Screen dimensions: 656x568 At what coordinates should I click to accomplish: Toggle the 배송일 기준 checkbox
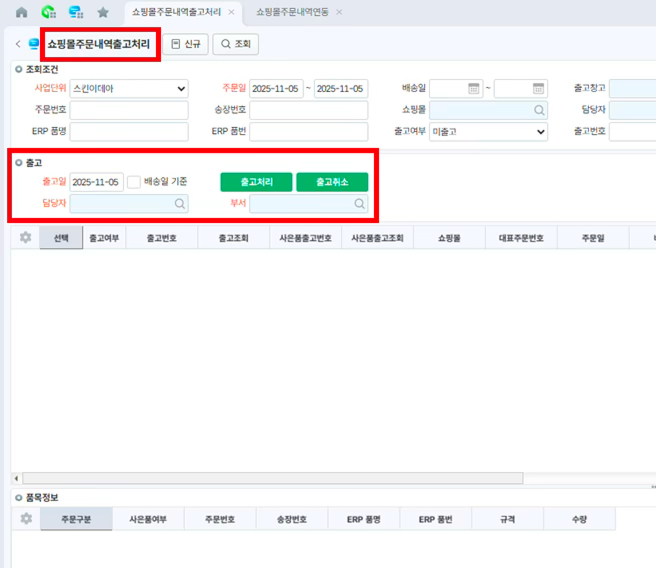[134, 182]
